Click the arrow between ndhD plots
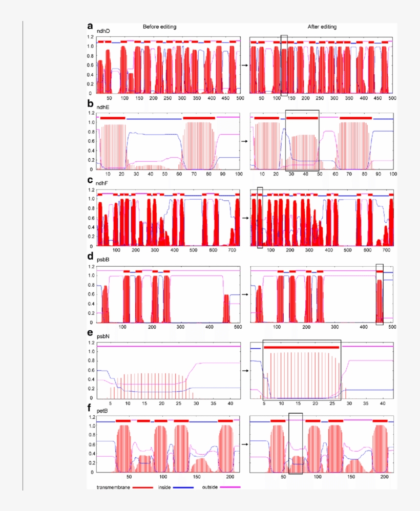420x511 pixels. 244,64
